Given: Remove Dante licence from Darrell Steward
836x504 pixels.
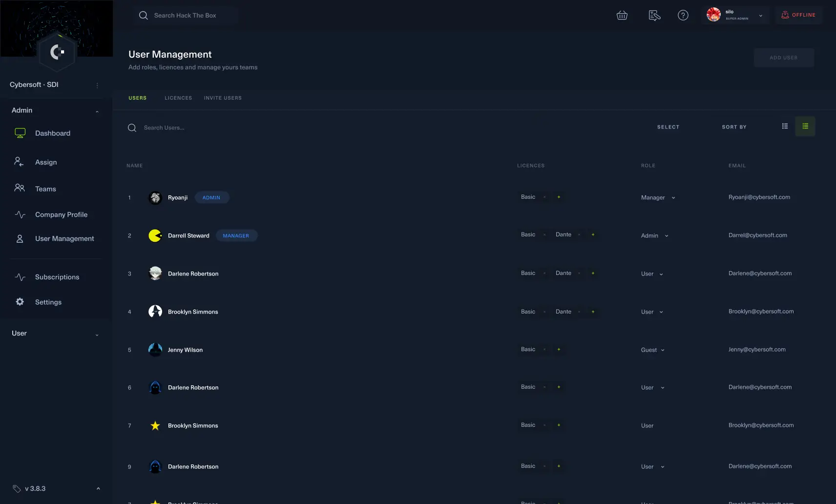Looking at the screenshot, I should point(579,235).
